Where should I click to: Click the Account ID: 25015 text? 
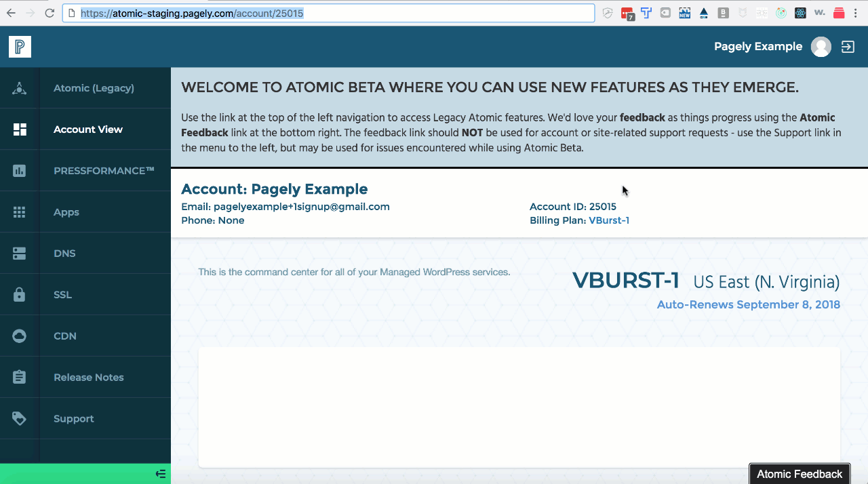[573, 207]
